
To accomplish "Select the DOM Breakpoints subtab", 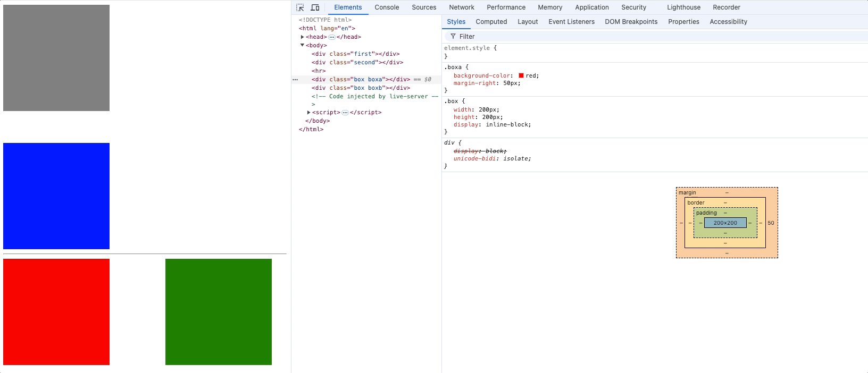I will tap(631, 22).
